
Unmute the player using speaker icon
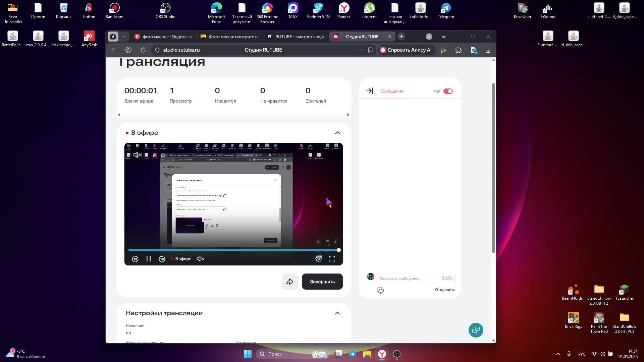coord(200,259)
